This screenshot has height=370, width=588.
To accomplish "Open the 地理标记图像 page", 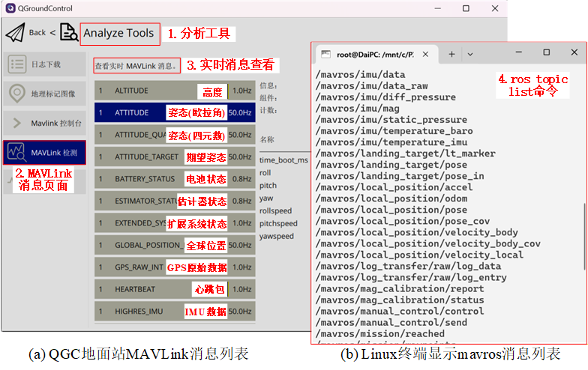I will click(45, 93).
